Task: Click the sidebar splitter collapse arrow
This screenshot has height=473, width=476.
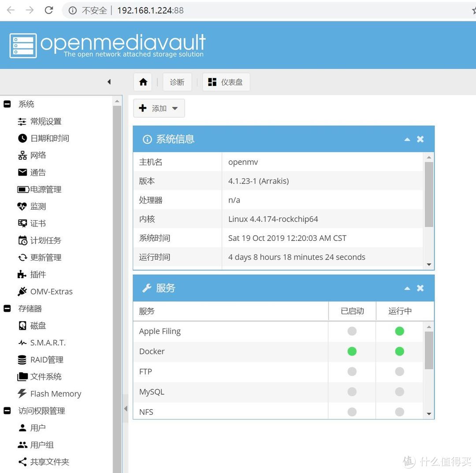Action: click(125, 409)
